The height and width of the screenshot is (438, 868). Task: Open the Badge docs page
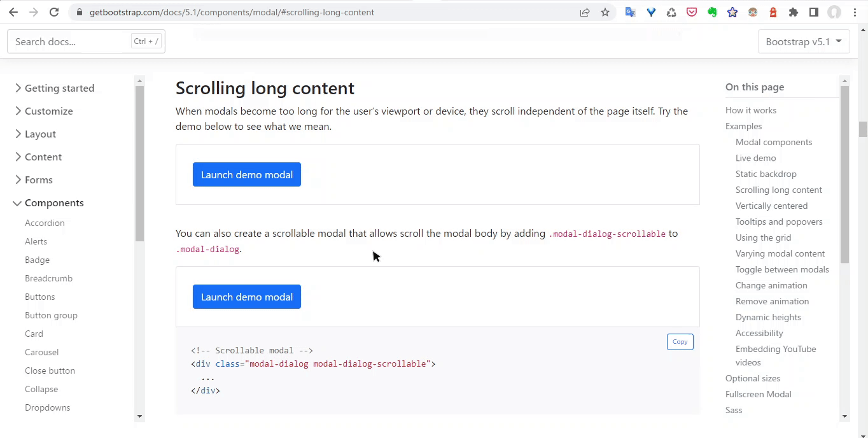coord(37,260)
